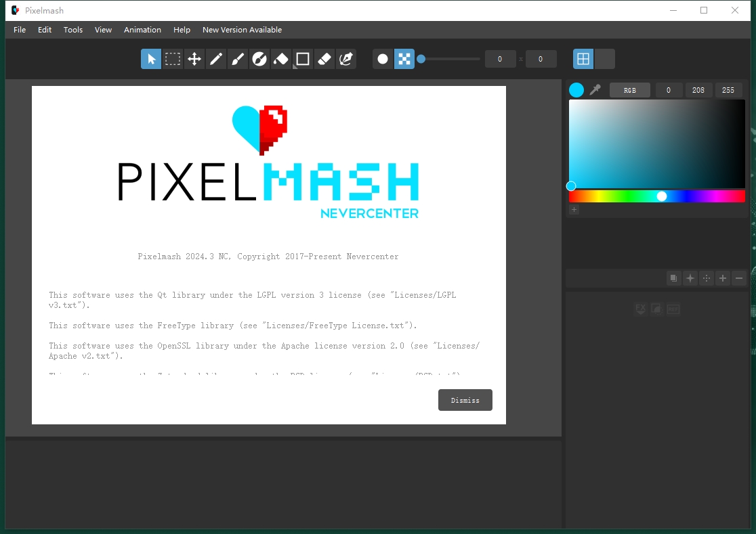This screenshot has width=756, height=534.
Task: Click the REF reference layer icon
Action: [x=673, y=309]
